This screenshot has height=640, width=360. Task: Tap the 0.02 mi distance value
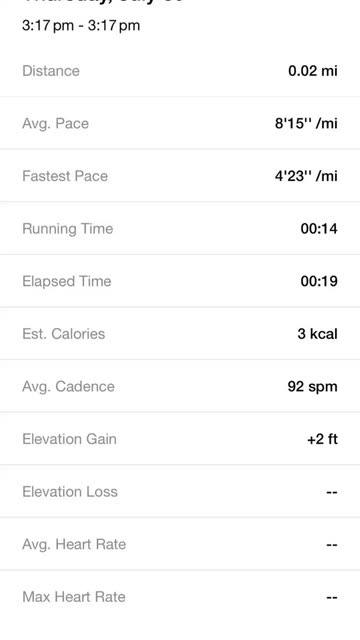click(x=313, y=71)
